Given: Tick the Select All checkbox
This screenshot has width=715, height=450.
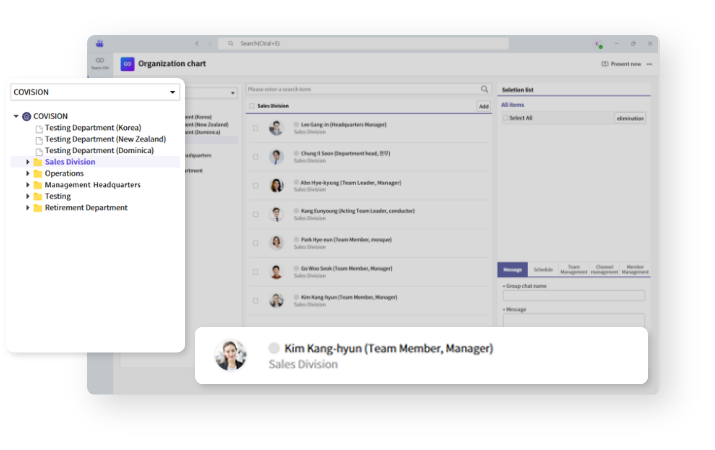Looking at the screenshot, I should point(505,118).
